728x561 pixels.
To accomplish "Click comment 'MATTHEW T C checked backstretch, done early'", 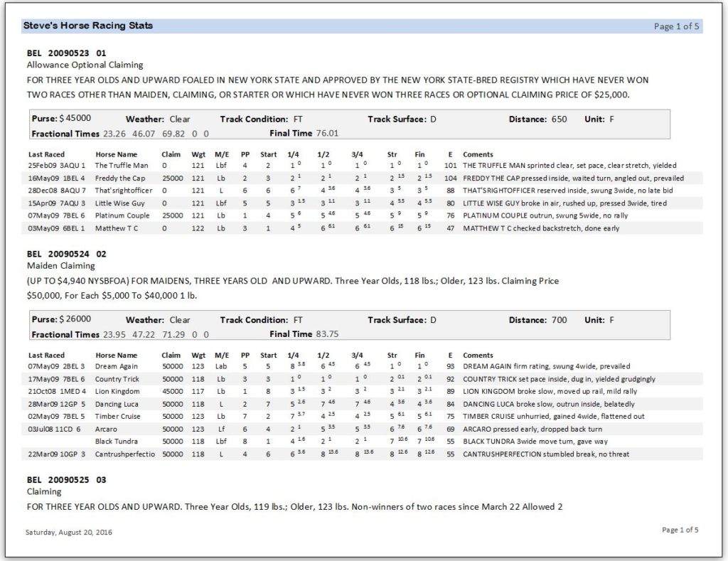I will [541, 228].
